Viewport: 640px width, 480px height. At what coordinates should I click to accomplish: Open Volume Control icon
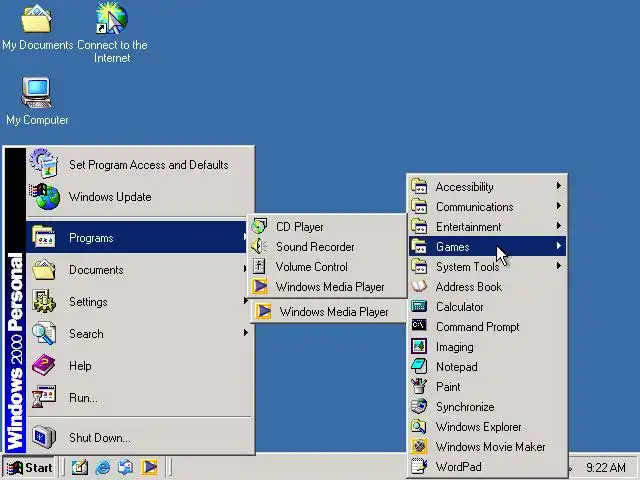point(259,266)
